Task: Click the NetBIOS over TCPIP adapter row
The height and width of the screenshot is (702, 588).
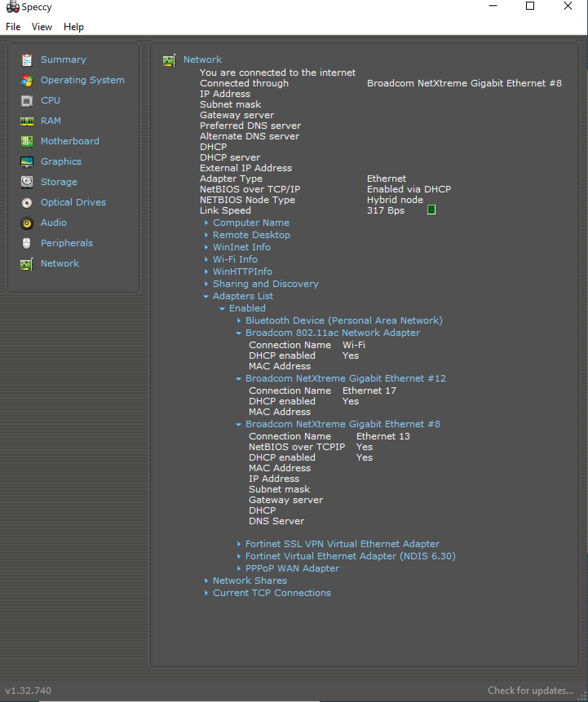Action: (x=311, y=447)
